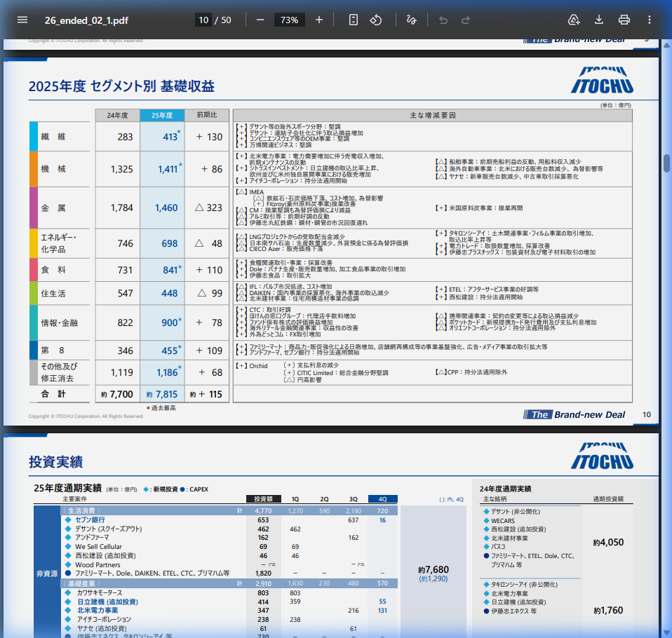
Task: Activate the draw annotation tool
Action: (412, 20)
